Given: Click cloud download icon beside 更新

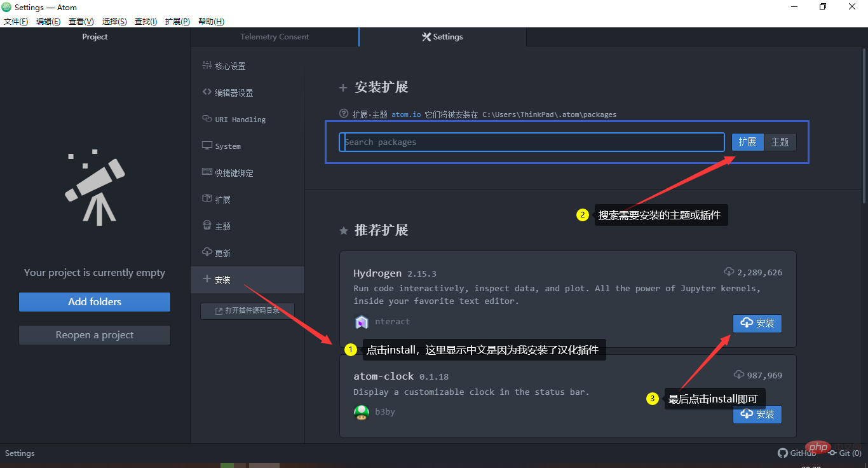Looking at the screenshot, I should [207, 252].
